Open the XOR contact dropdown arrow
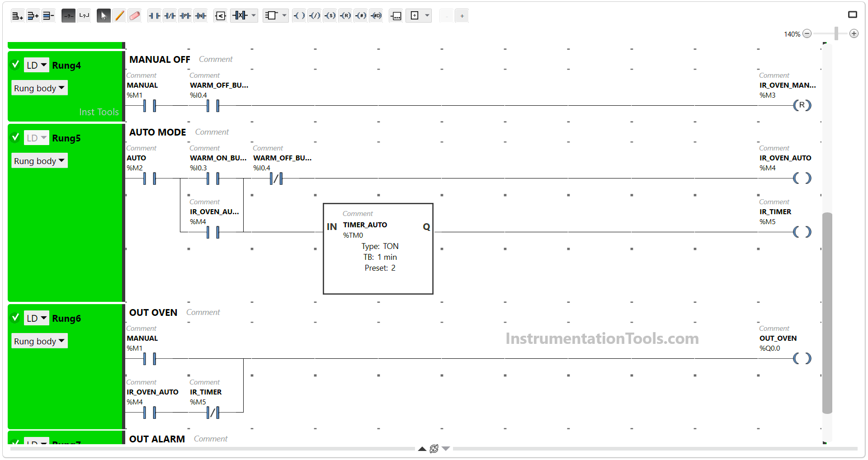 pos(254,16)
